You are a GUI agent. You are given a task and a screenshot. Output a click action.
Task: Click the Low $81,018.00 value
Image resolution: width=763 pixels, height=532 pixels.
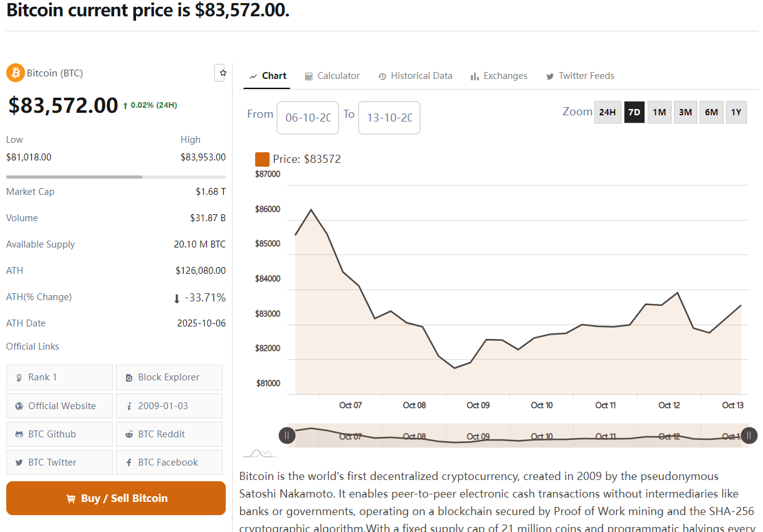[x=29, y=157]
